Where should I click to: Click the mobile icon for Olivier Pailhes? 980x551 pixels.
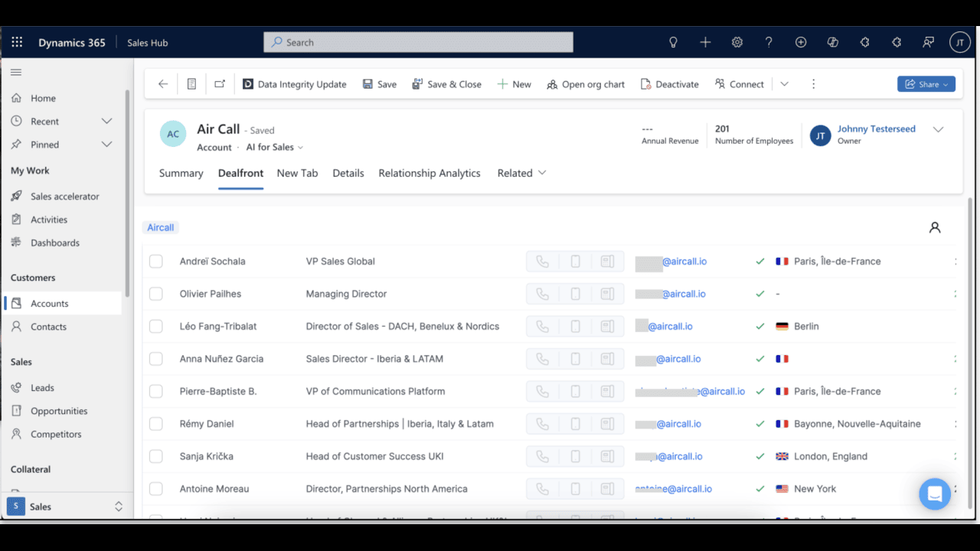pos(575,294)
